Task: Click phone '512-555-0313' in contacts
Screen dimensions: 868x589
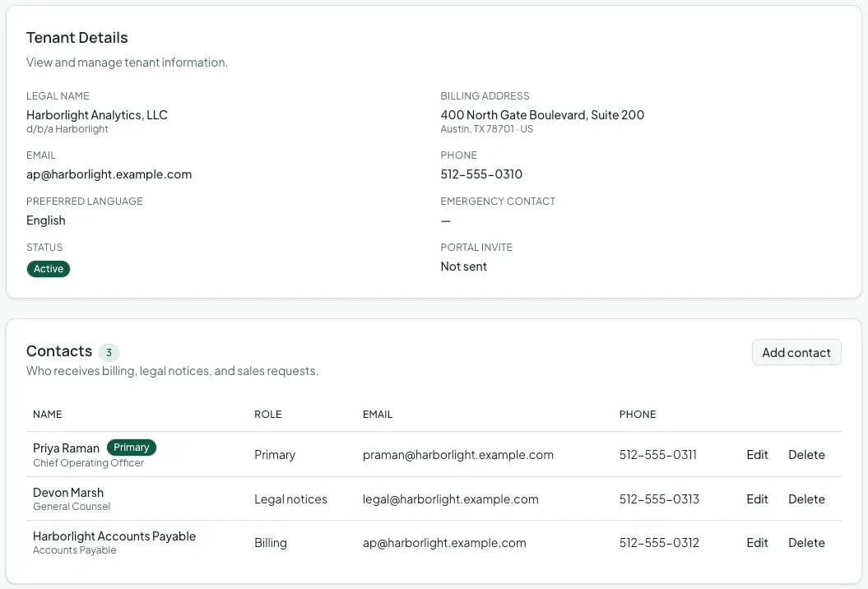Action: point(659,499)
